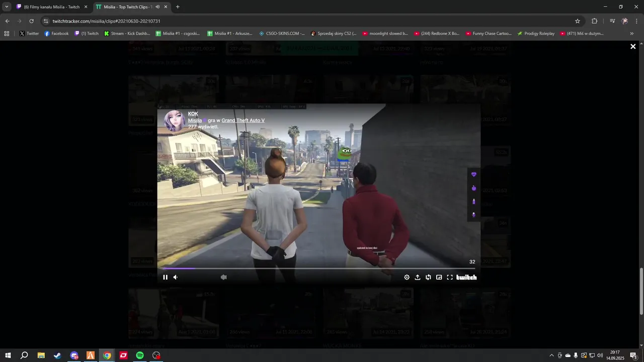
Task: Select the Misilia Top Twitch Clips tab
Action: click(128, 7)
